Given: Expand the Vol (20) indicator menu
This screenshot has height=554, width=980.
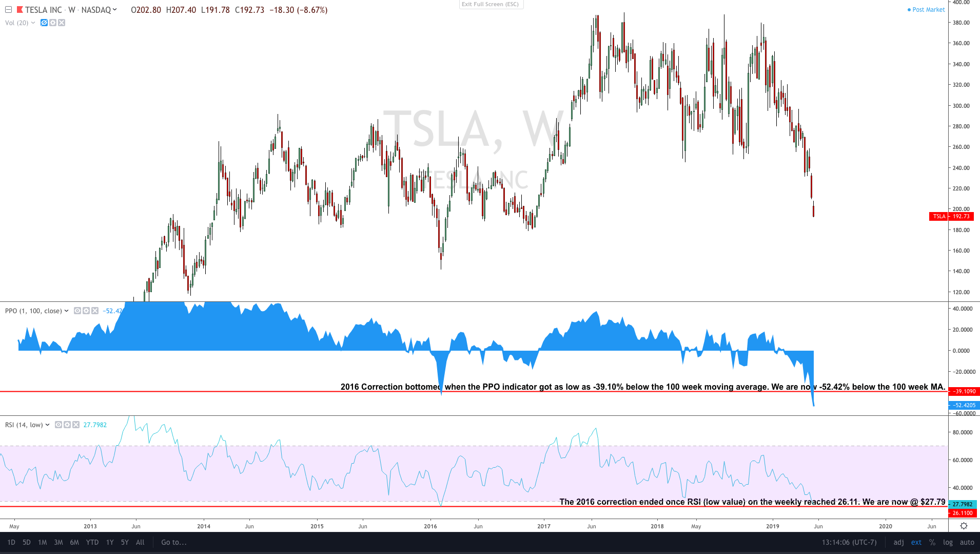Looking at the screenshot, I should coord(33,23).
